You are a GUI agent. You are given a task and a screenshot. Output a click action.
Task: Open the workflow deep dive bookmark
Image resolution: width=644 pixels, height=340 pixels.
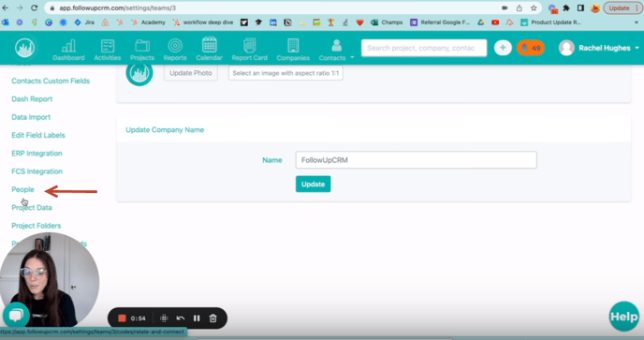pos(203,22)
